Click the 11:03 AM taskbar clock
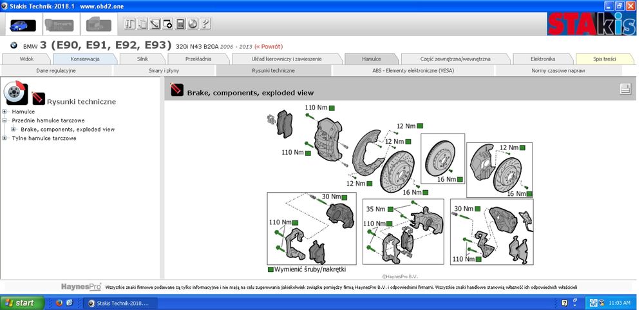 point(620,303)
